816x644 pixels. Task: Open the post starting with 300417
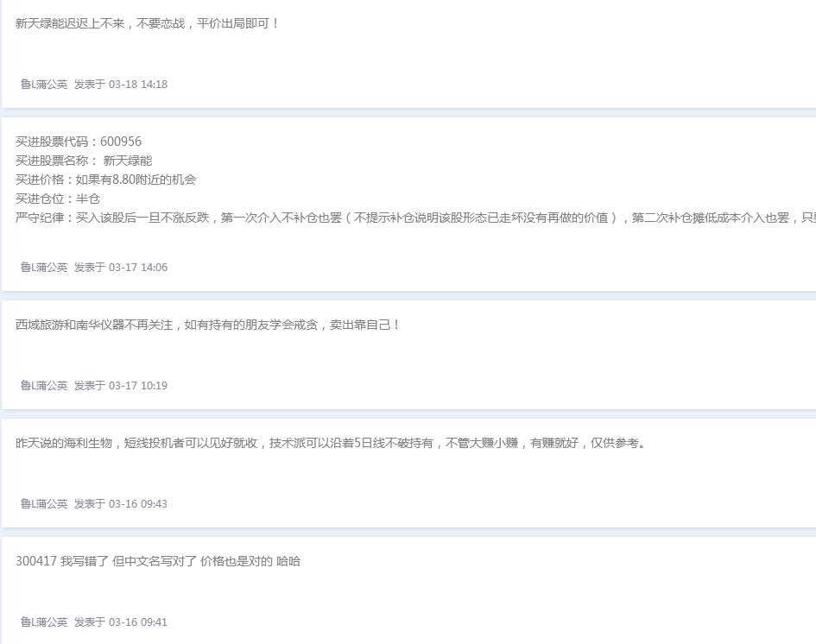[158, 561]
